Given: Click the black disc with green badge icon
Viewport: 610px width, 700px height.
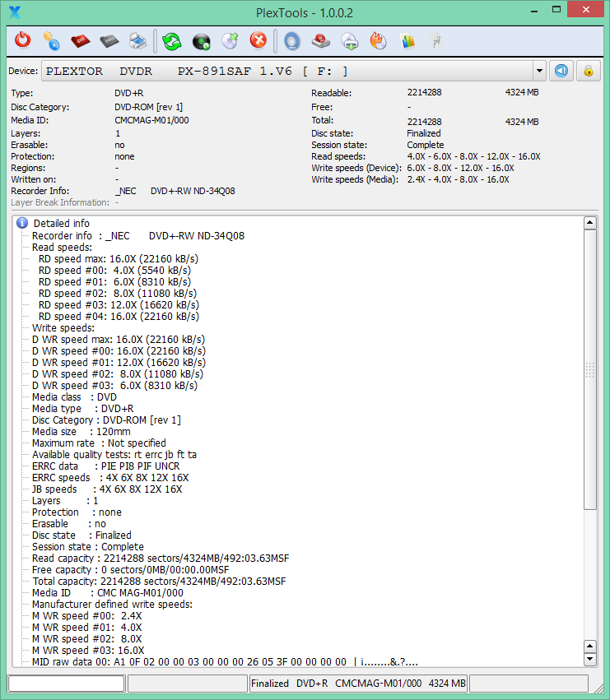Looking at the screenshot, I should [201, 41].
